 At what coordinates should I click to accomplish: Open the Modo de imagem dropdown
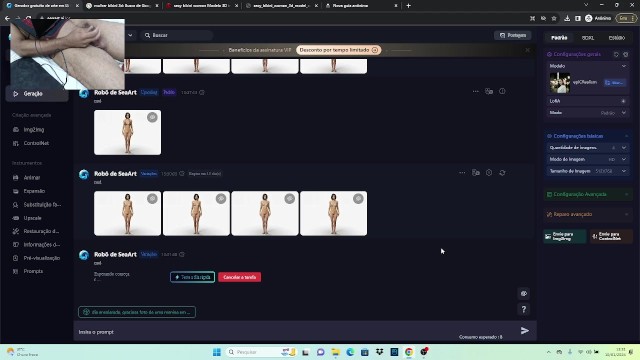[588, 159]
